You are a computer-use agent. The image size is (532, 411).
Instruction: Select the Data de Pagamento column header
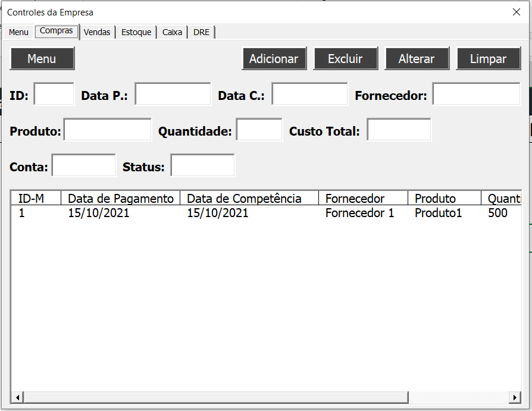pos(120,199)
